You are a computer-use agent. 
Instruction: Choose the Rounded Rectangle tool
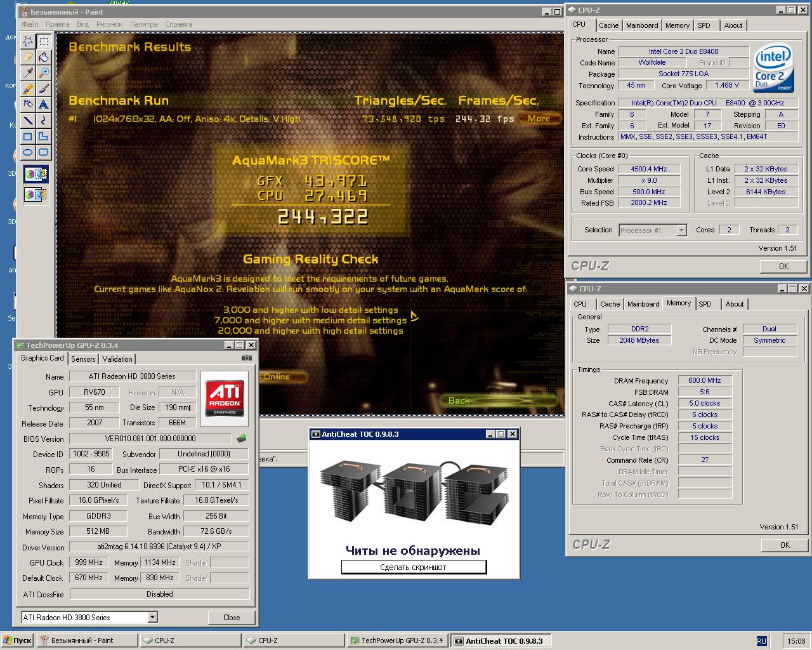44,152
